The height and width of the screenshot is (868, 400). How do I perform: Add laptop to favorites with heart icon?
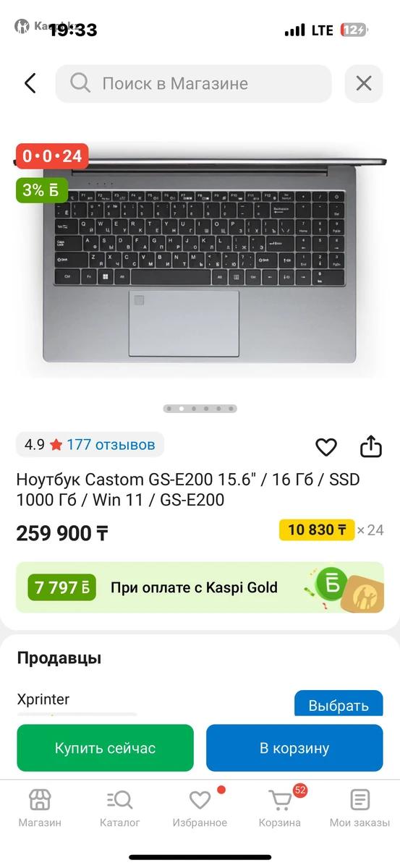[x=326, y=447]
